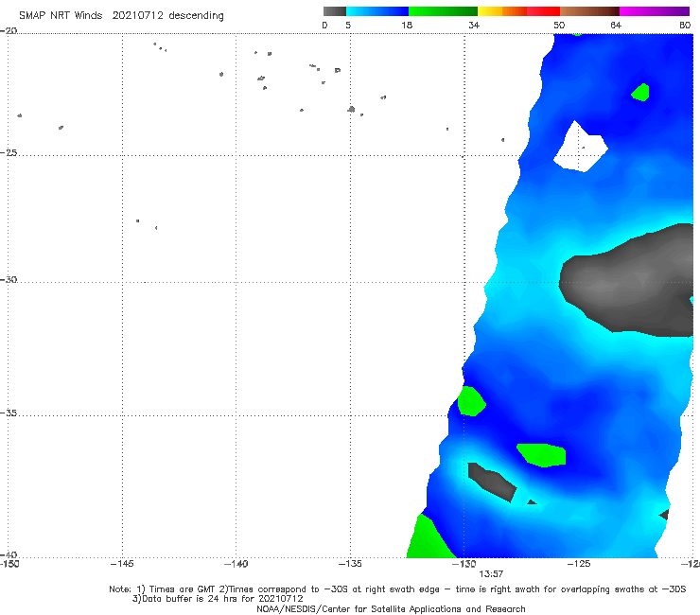Click the gray 0–5 color bar segment

pyautogui.click(x=335, y=11)
